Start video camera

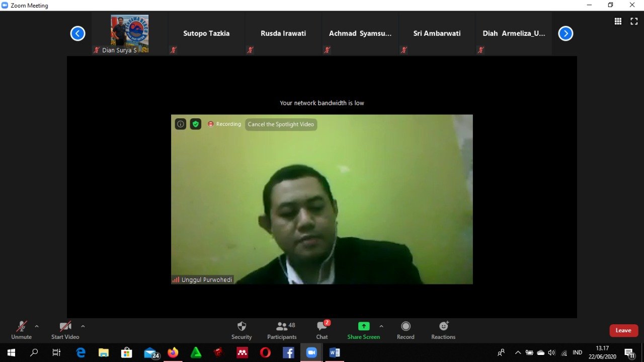click(65, 326)
